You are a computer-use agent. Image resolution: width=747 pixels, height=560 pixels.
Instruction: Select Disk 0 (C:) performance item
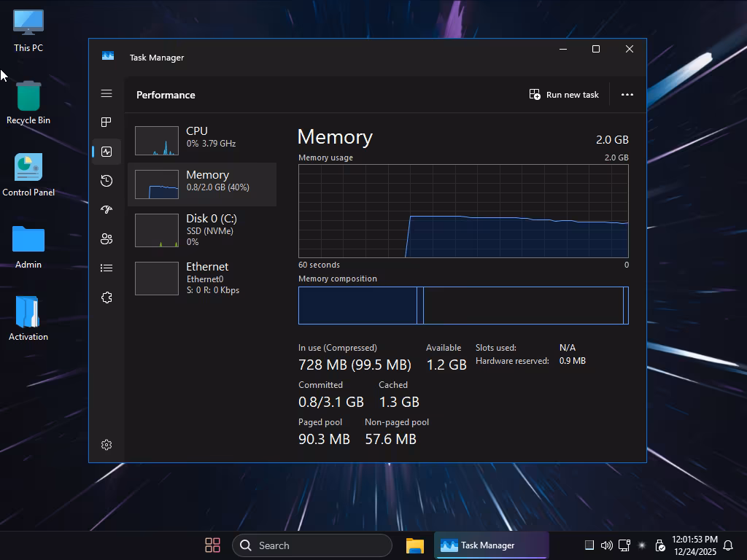coord(202,230)
